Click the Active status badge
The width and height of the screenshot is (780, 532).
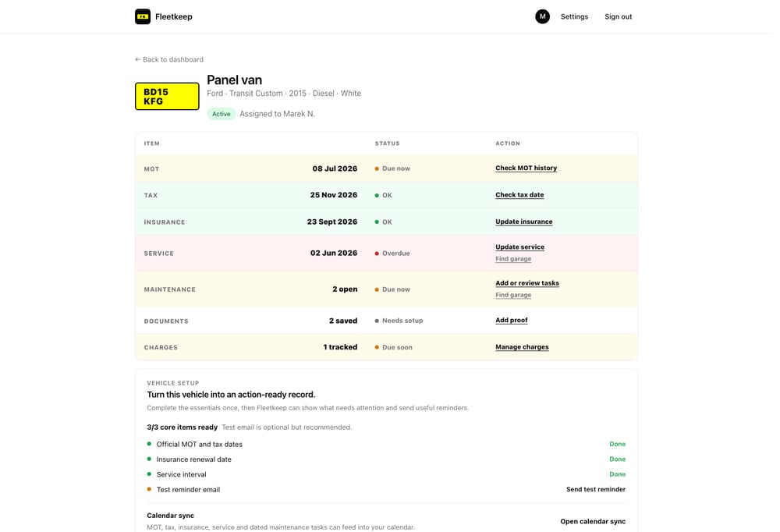(x=222, y=114)
